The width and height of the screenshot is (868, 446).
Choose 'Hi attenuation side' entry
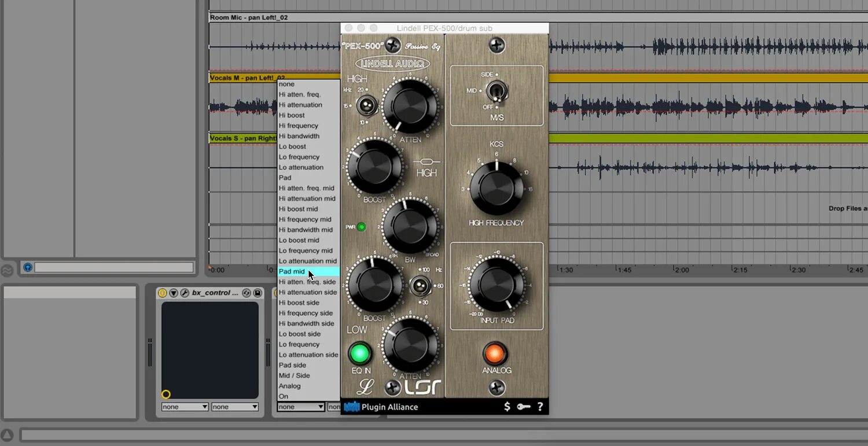click(308, 292)
